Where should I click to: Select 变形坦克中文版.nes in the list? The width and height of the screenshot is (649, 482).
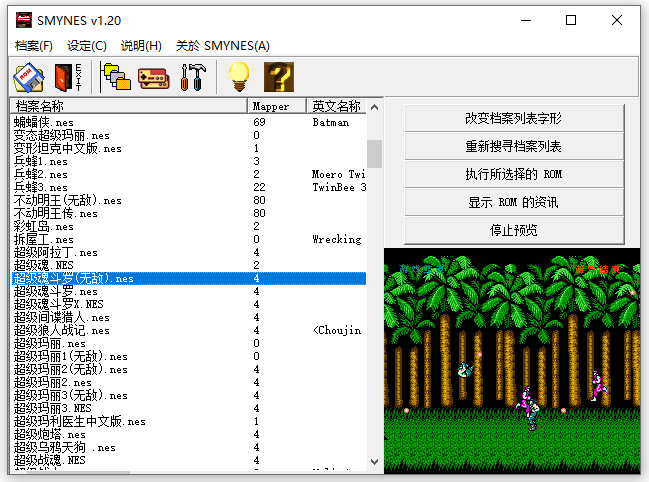67,148
